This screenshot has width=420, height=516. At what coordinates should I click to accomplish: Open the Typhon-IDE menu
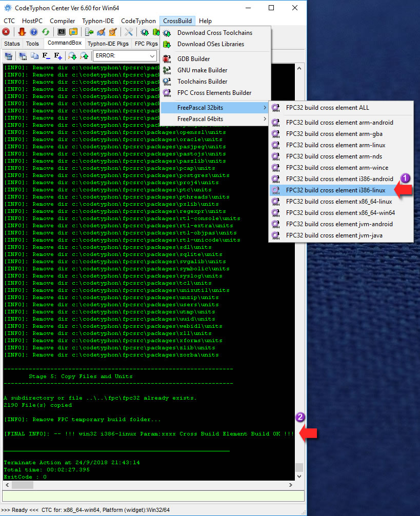coord(98,21)
